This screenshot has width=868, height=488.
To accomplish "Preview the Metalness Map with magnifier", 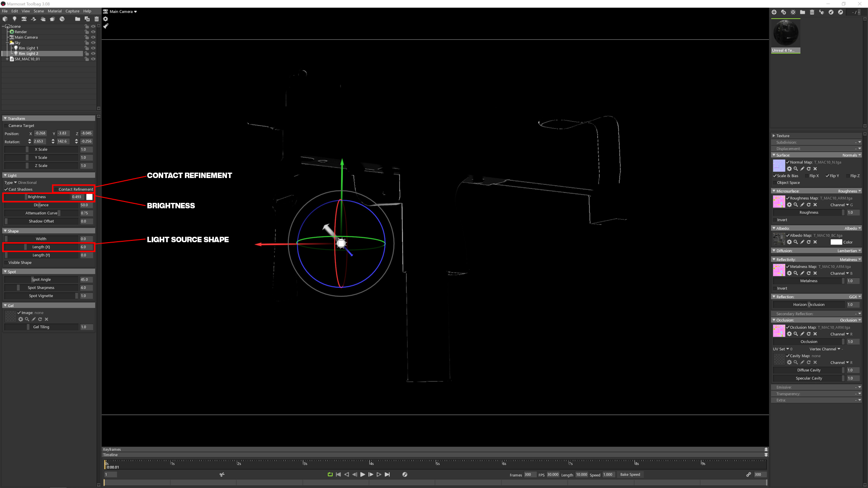I will point(796,273).
